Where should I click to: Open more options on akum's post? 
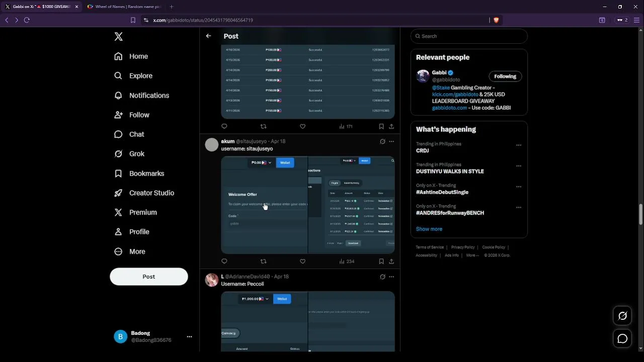[391, 142]
